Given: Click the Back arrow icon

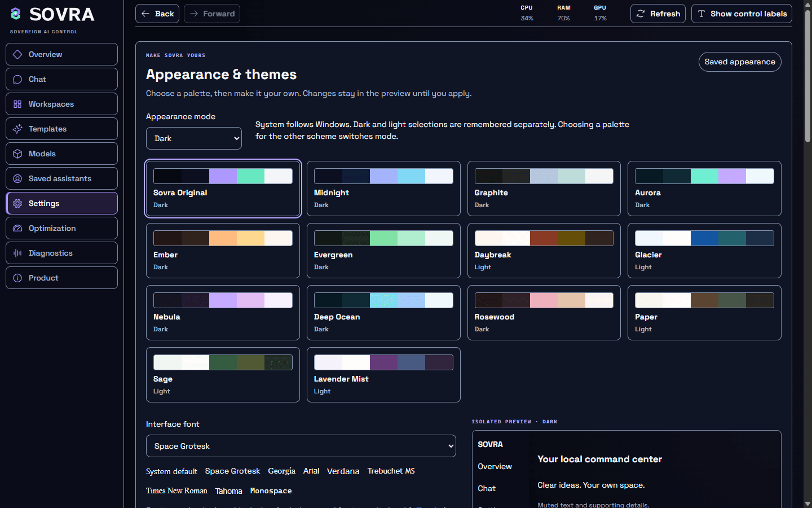Looking at the screenshot, I should click(145, 14).
